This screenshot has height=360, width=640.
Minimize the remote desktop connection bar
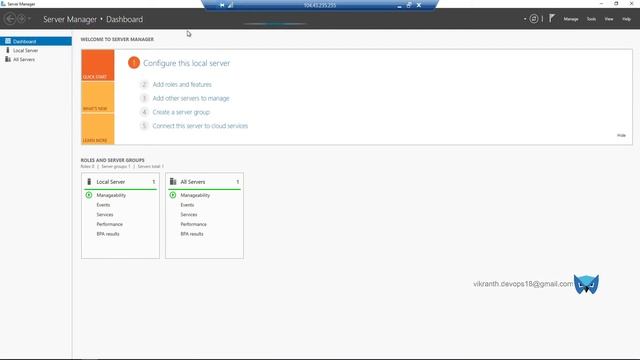tap(399, 6)
